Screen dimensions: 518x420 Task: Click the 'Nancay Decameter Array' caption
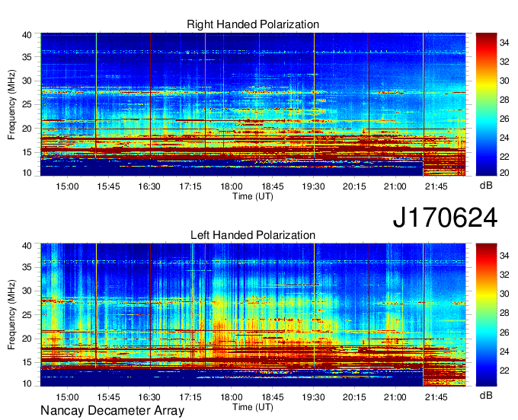(112, 410)
